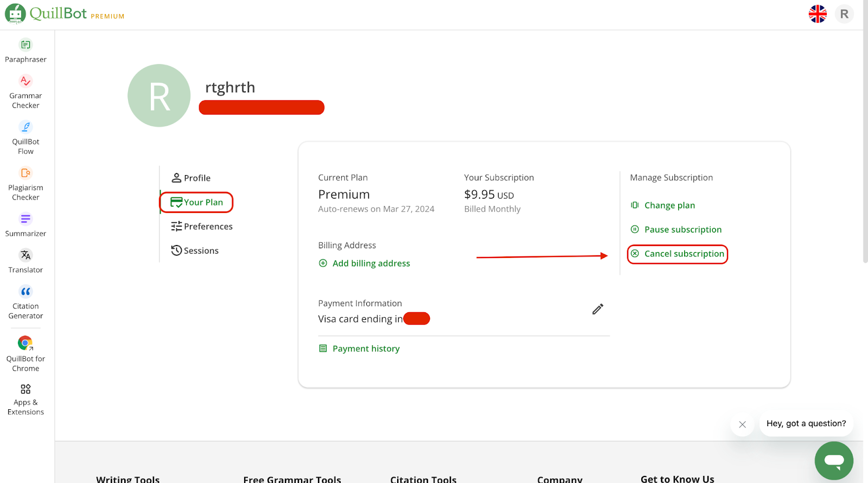
Task: Click the 'Auto-renews on Mar 27, 2024' text
Action: [376, 209]
